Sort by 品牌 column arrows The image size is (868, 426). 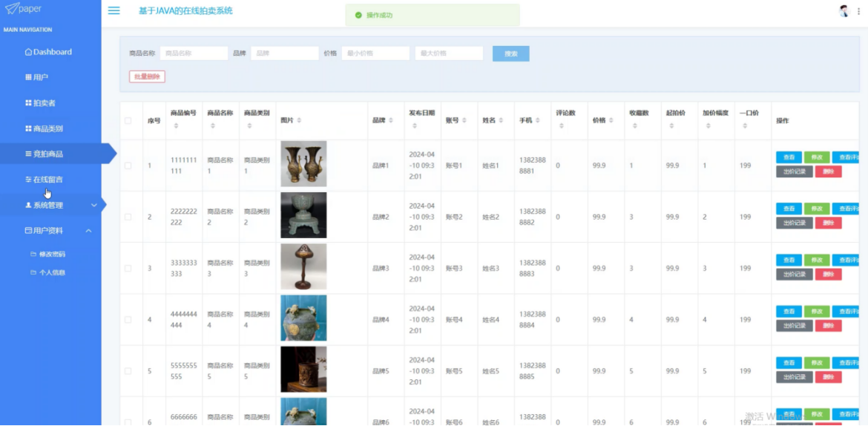tap(391, 120)
